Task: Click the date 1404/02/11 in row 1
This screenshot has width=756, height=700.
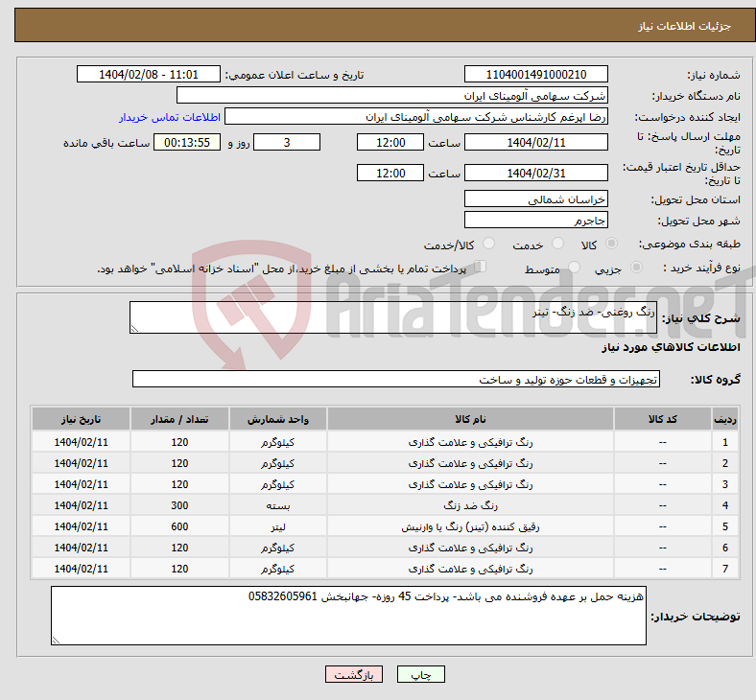Action: (81, 442)
